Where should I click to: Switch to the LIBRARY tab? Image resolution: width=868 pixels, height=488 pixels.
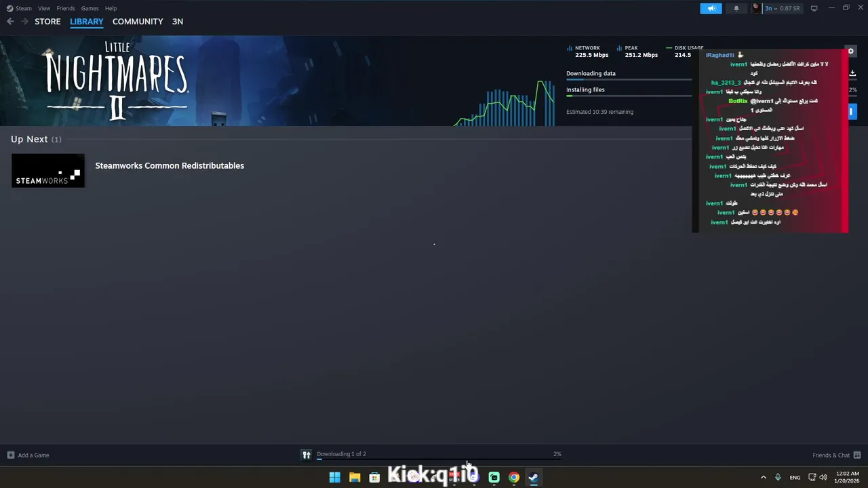(87, 22)
